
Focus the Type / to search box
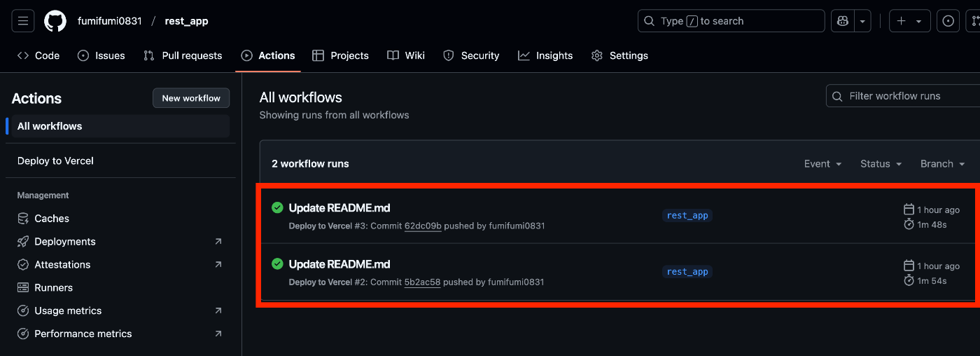[x=731, y=21]
